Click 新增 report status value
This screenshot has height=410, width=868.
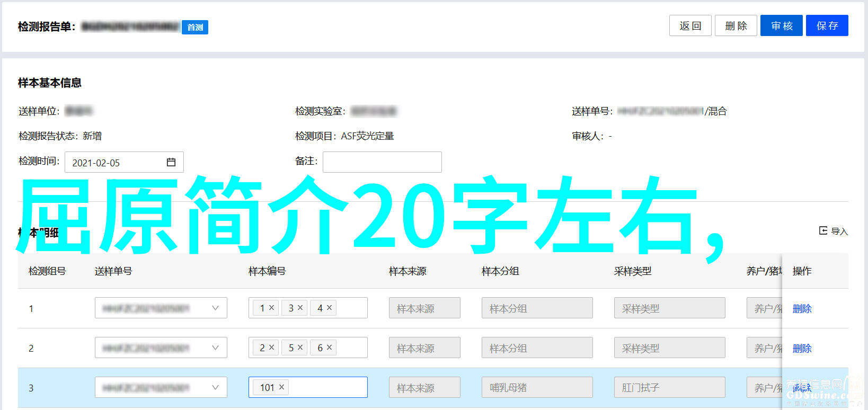pyautogui.click(x=92, y=136)
